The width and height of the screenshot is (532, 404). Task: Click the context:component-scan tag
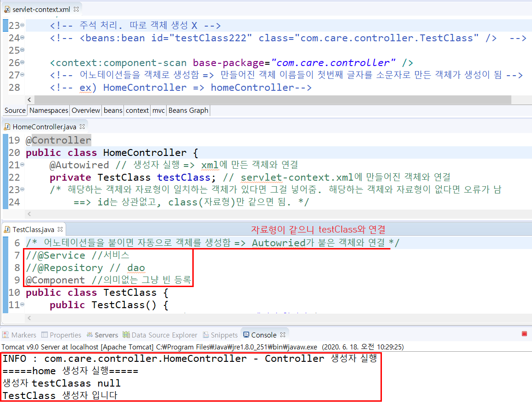[x=118, y=63]
